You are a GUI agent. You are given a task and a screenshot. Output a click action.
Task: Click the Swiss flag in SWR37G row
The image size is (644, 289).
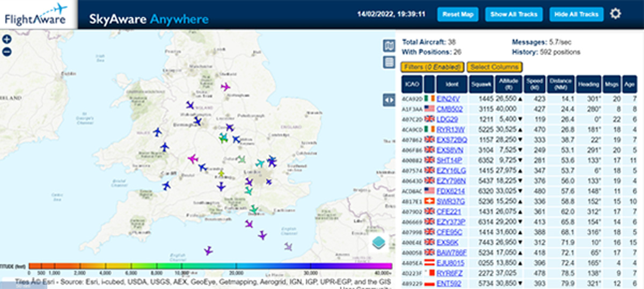coord(429,201)
